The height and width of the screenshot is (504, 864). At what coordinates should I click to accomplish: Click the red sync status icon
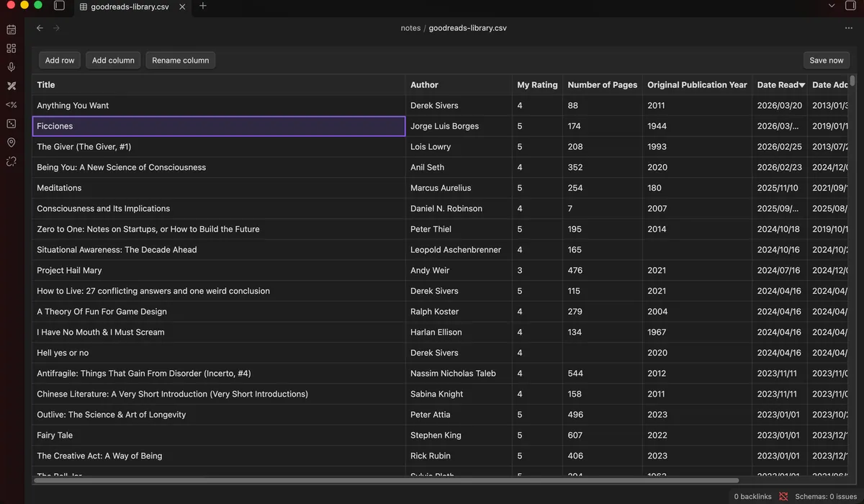tap(783, 496)
